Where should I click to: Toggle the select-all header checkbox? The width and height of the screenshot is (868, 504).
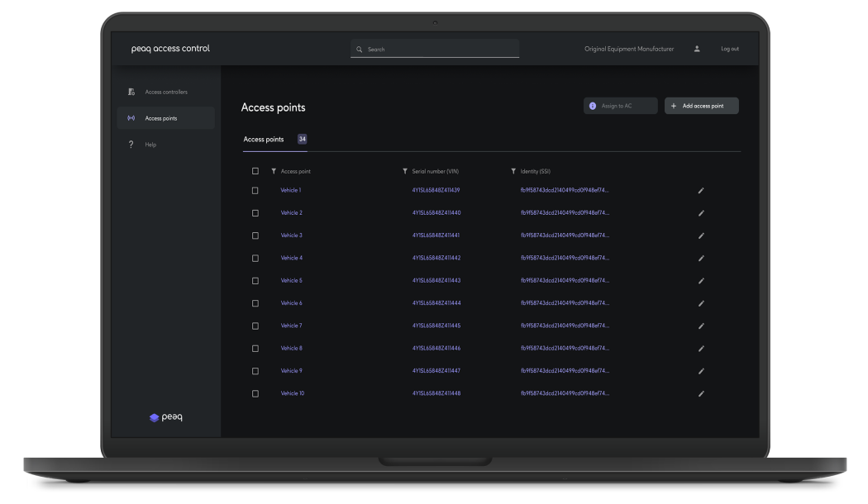click(255, 171)
